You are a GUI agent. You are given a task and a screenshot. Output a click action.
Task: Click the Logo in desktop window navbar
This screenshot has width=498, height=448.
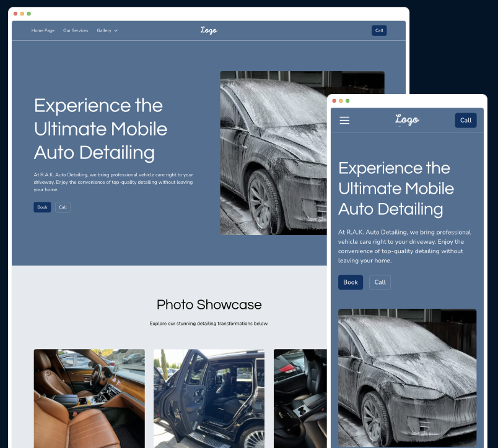pos(209,30)
